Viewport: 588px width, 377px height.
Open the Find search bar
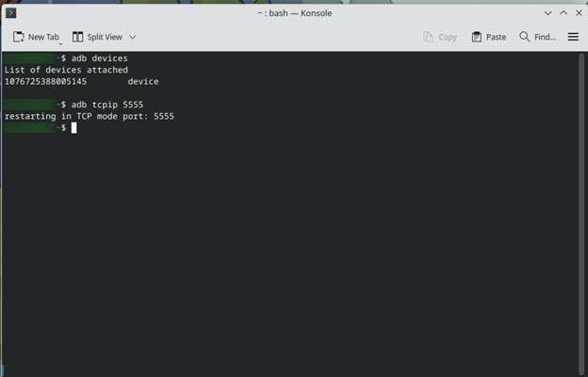537,37
